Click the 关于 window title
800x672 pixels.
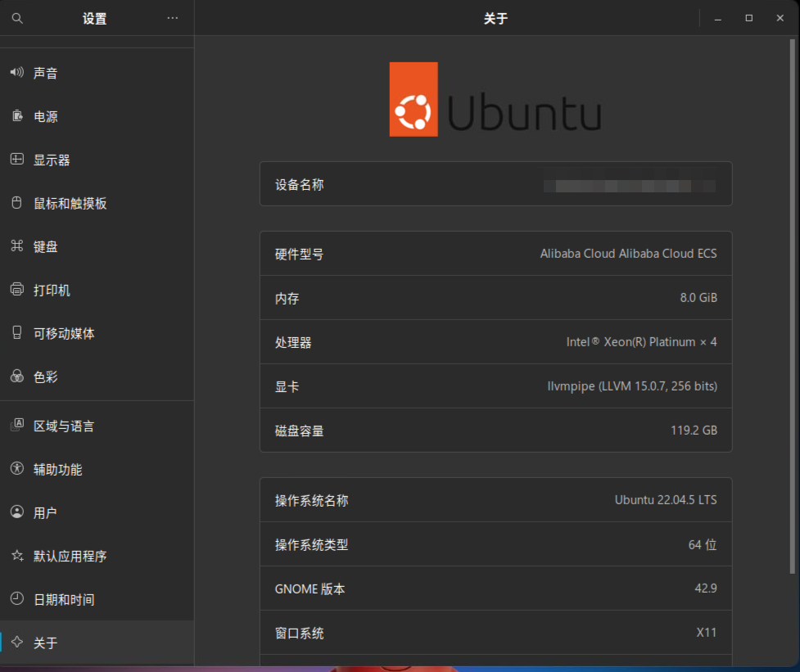click(x=495, y=19)
